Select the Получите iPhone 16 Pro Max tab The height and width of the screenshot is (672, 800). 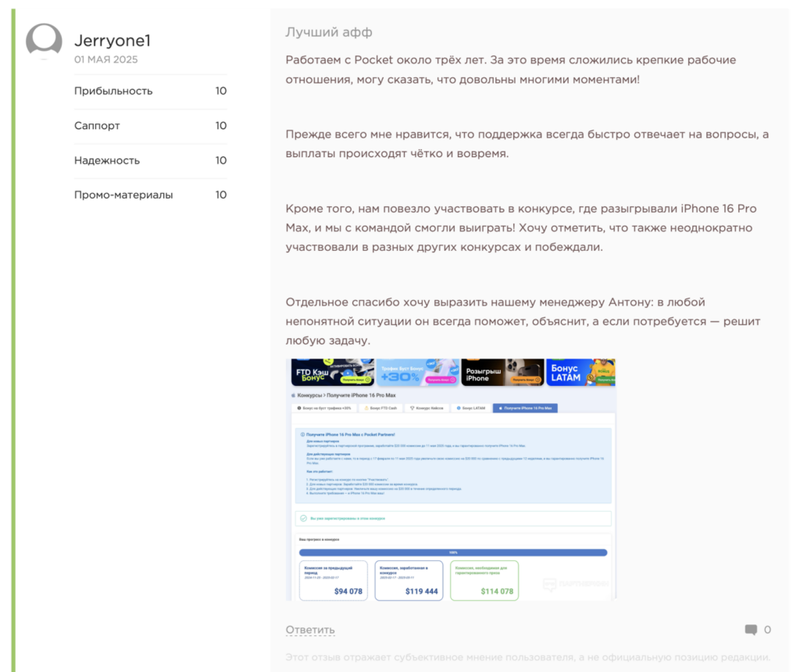point(525,408)
